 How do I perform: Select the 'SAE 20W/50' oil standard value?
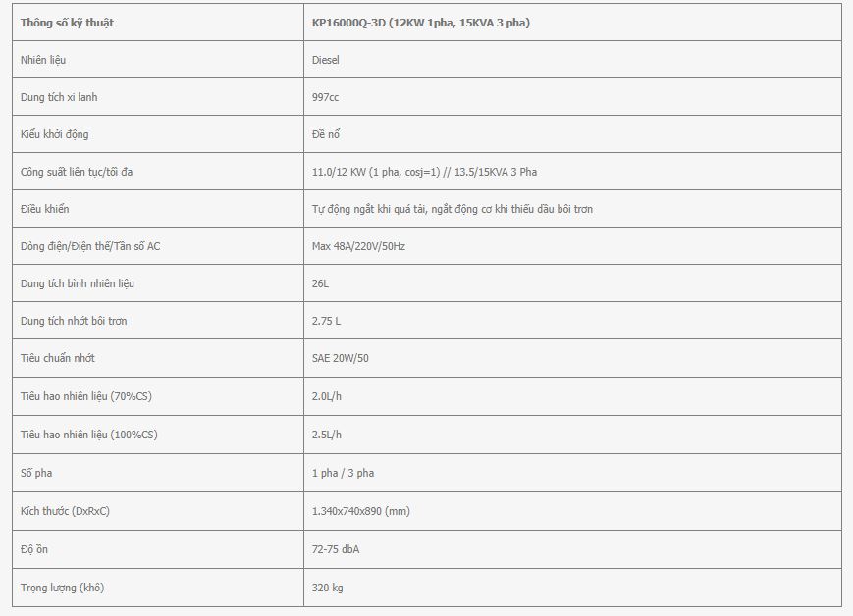340,358
